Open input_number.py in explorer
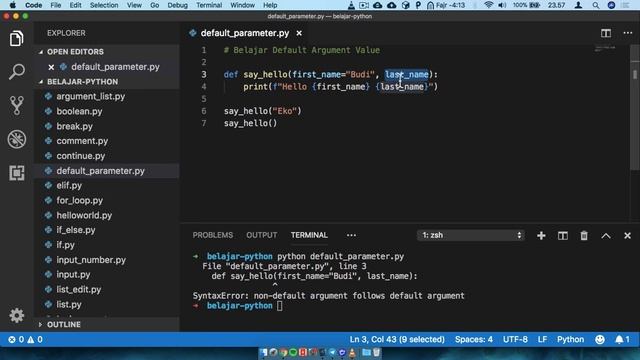This screenshot has height=360, width=640. pyautogui.click(x=91, y=260)
